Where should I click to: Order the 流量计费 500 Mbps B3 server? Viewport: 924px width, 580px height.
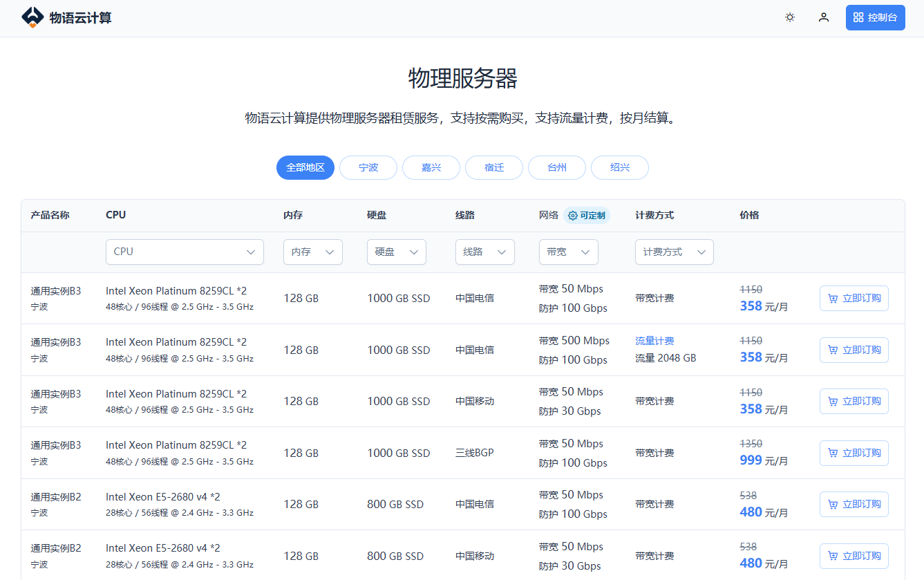point(854,350)
